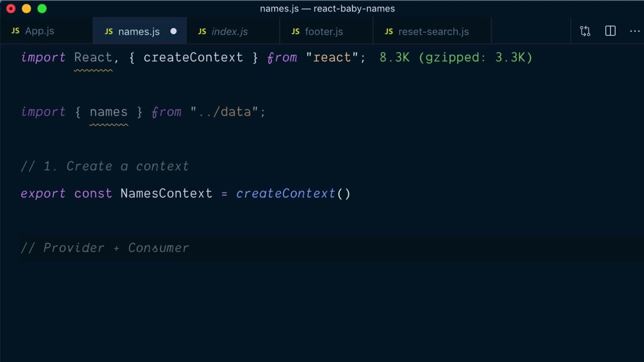The width and height of the screenshot is (644, 362).
Task: Click the '1. Create a context' comment
Action: coord(105,166)
